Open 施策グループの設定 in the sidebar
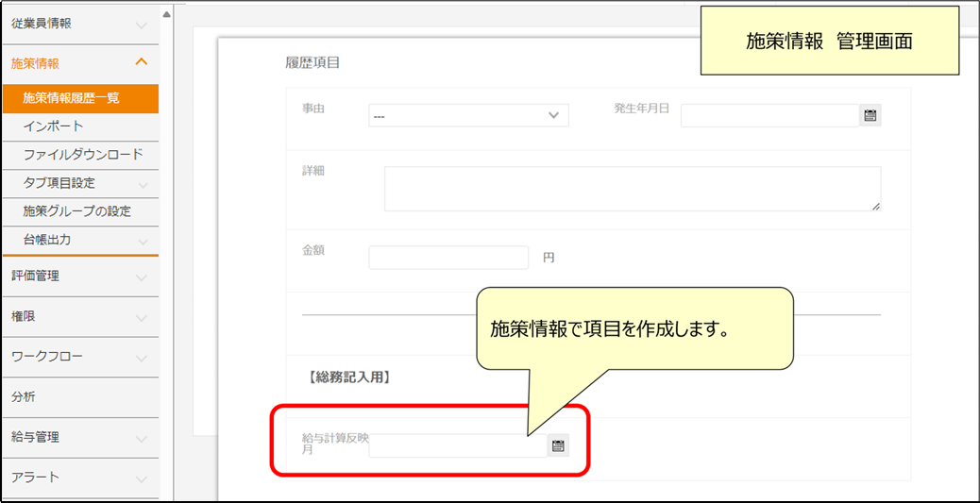Screen dimensions: 980x503 (80, 211)
